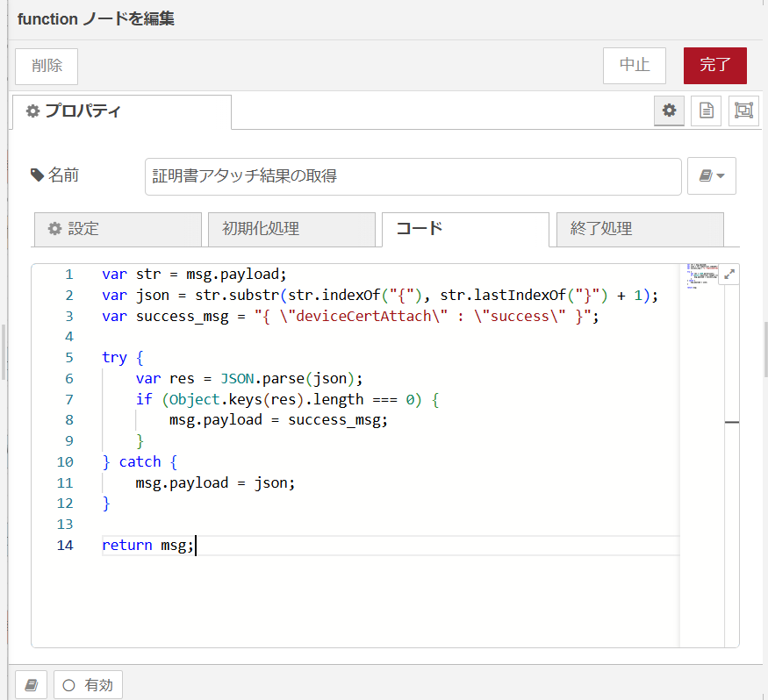This screenshot has height=700, width=768.
Task: Open node description document icon
Action: (707, 111)
